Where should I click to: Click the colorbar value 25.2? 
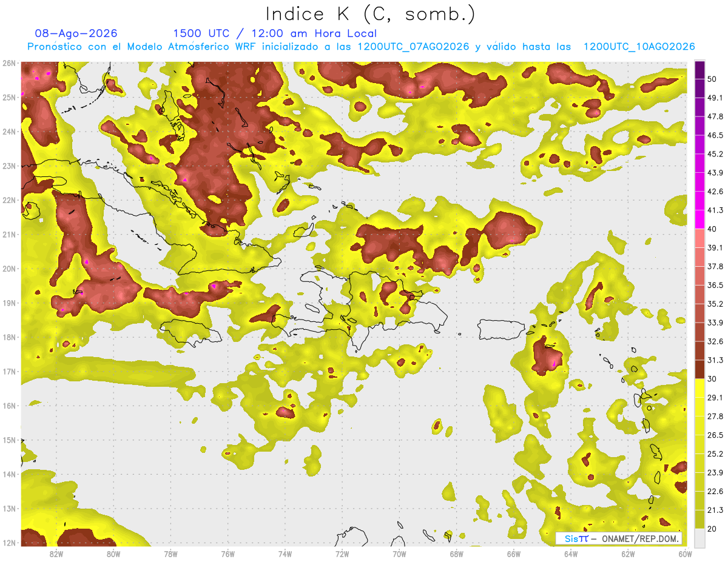[715, 453]
